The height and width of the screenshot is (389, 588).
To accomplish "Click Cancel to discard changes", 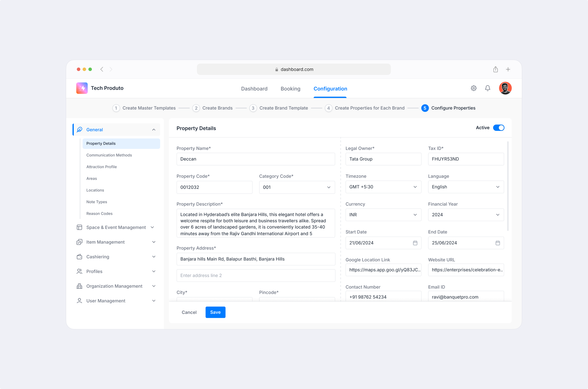I will tap(189, 312).
